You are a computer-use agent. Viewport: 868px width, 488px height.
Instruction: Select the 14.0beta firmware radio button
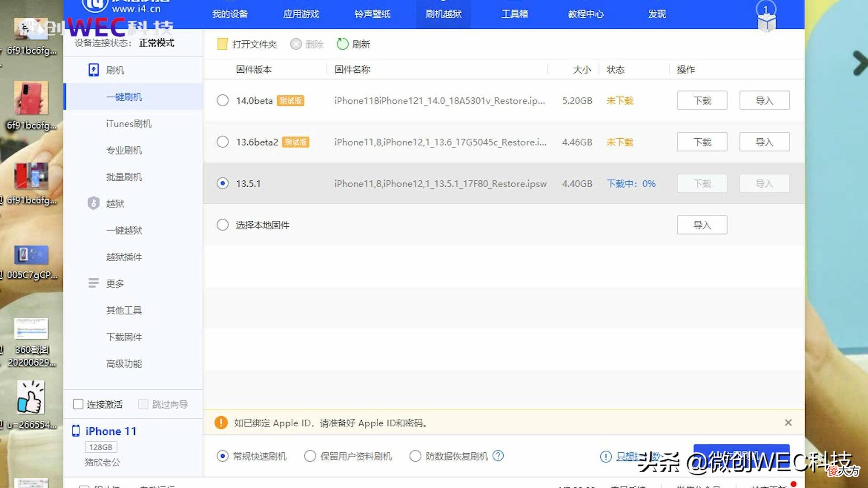(x=222, y=100)
